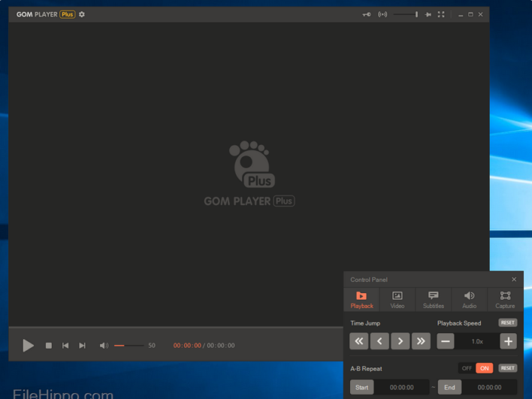Pin the player window on top
Viewport: 532px width, 399px height.
[x=428, y=14]
